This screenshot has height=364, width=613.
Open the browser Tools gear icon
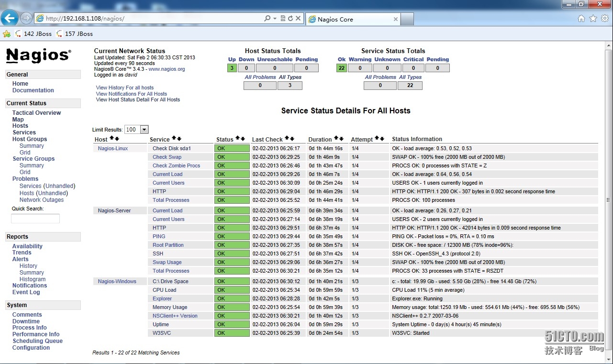pos(605,19)
